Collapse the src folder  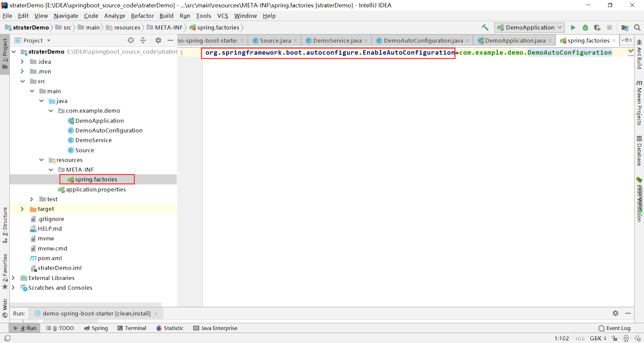coord(22,81)
